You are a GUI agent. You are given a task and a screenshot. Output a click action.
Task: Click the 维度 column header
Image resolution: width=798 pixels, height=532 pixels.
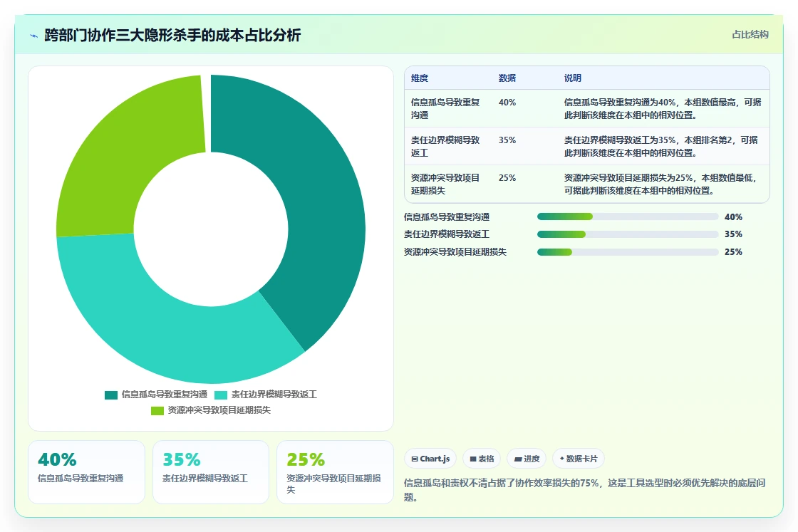click(420, 78)
